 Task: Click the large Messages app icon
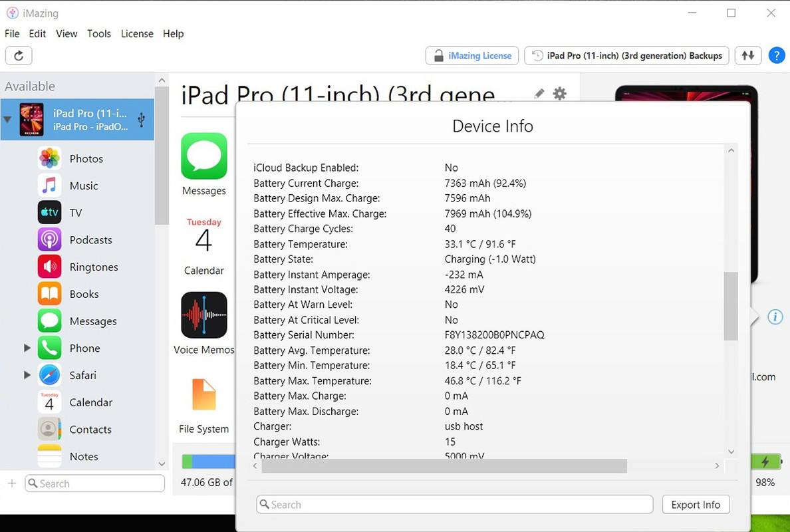(x=204, y=156)
